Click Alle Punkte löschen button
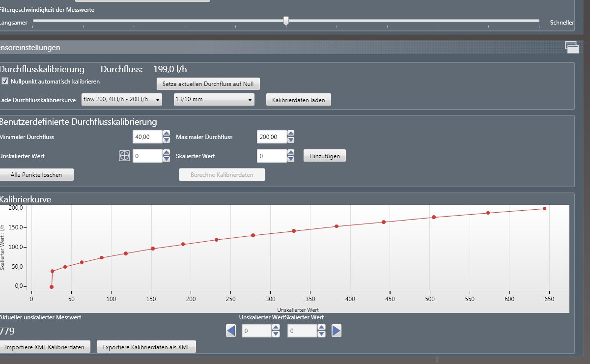This screenshot has height=364, width=590. (36, 174)
